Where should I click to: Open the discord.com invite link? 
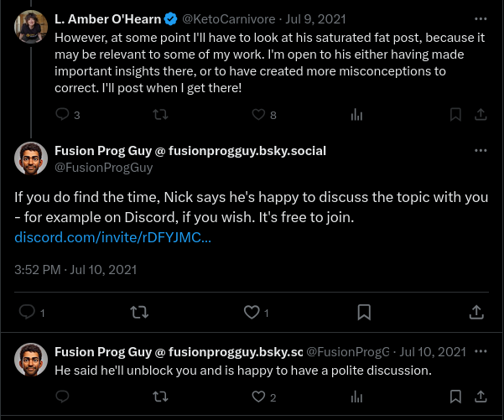tap(112, 237)
